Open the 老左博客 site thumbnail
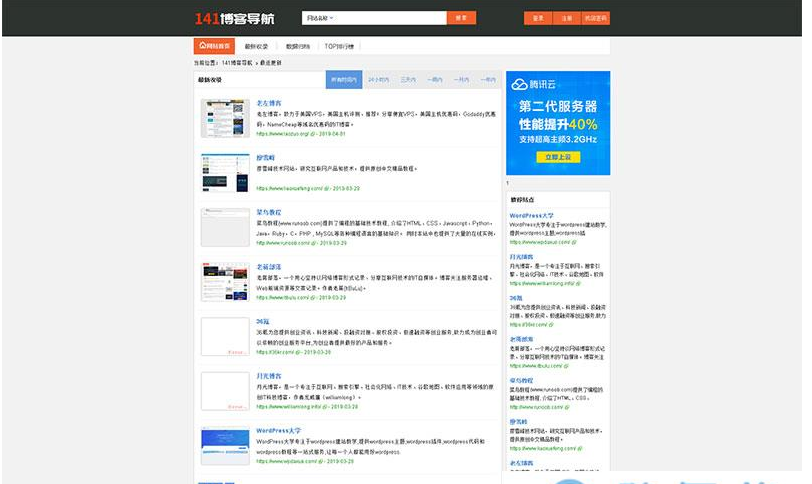Screen dimensions: 812x484 point(224,118)
